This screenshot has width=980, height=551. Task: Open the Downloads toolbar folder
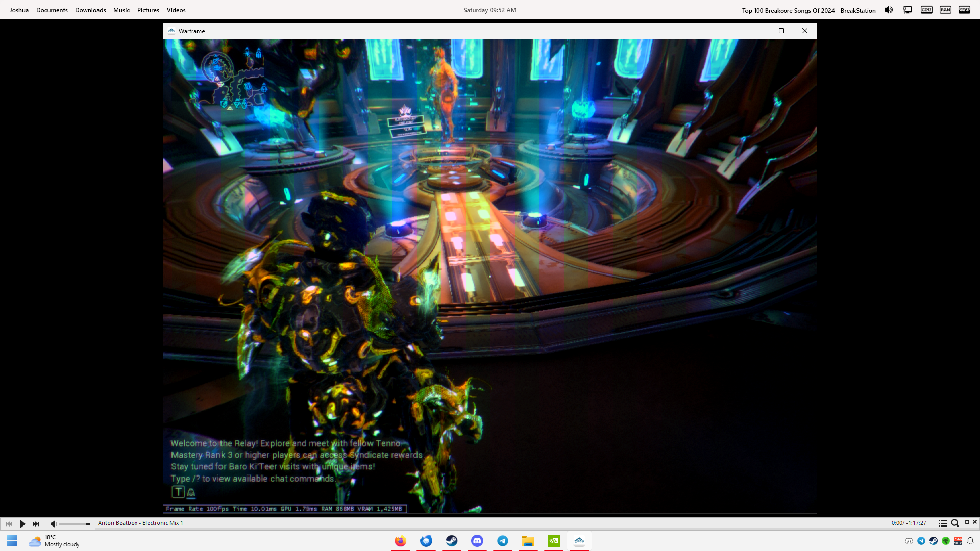90,10
